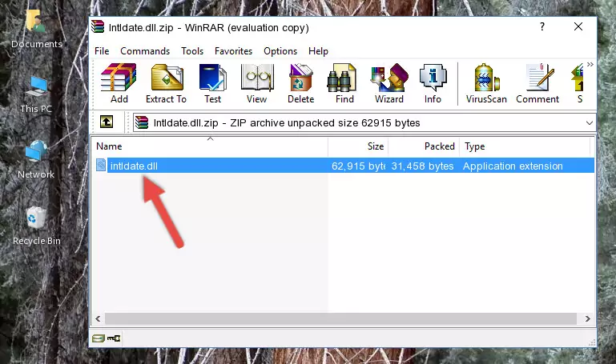Open the Favorites menu

click(x=233, y=51)
